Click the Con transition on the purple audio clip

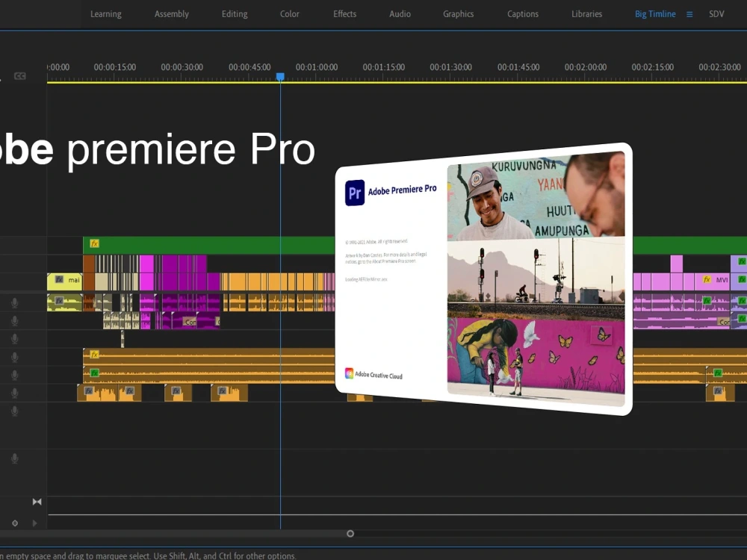click(x=190, y=322)
